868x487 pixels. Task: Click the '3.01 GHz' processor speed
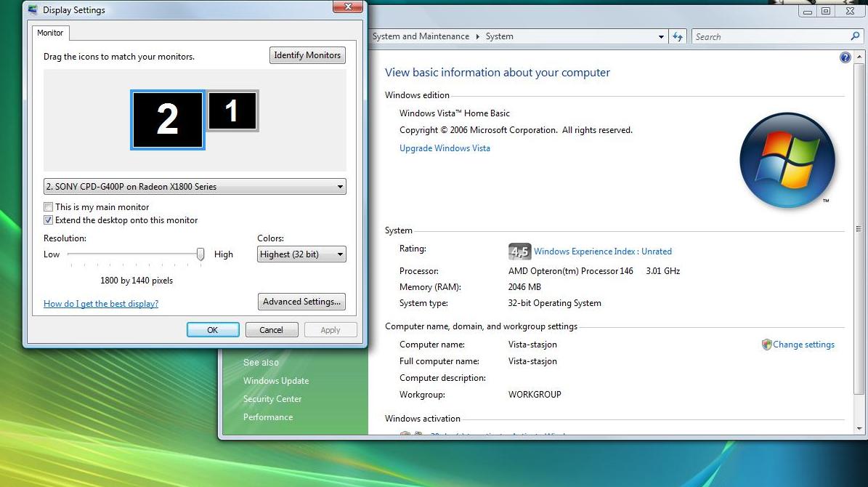tap(662, 271)
